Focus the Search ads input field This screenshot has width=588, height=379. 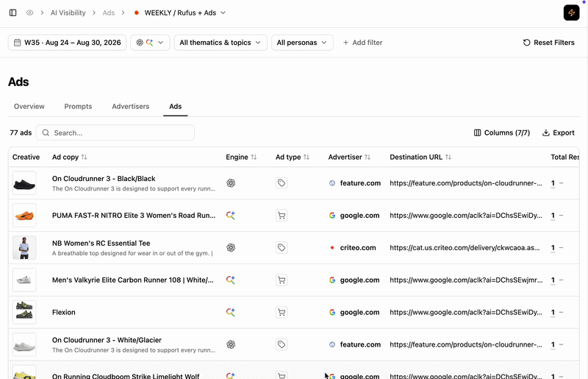tap(115, 132)
